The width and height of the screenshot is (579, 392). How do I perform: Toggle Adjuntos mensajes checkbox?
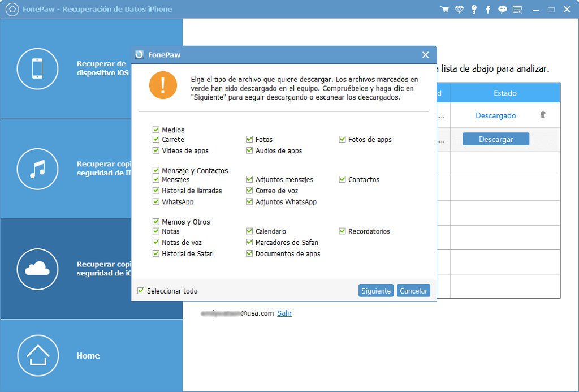click(x=249, y=179)
